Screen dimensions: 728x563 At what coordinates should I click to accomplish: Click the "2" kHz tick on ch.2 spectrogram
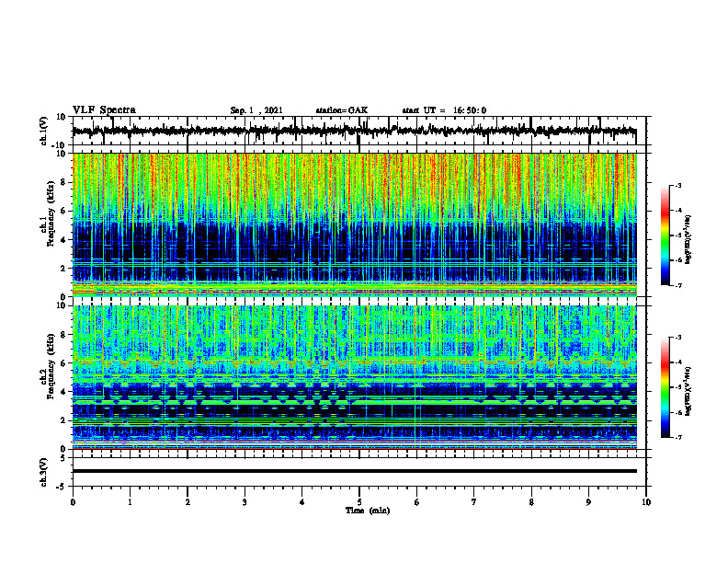click(63, 420)
